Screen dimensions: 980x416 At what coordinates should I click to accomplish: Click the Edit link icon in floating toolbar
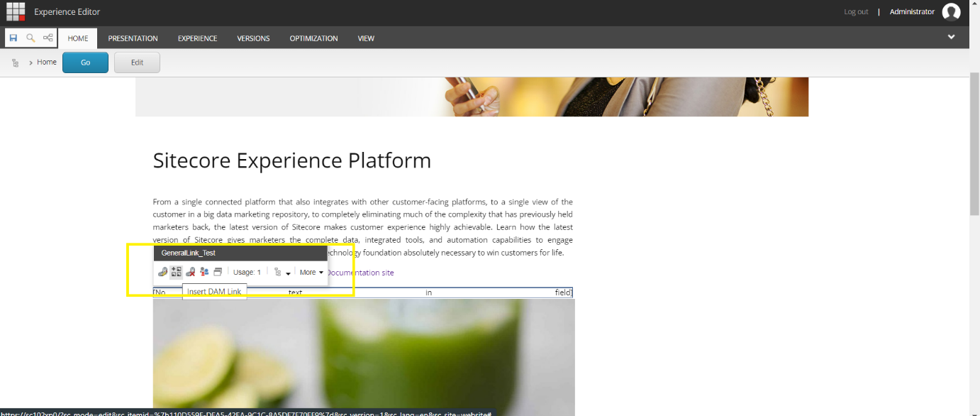tap(162, 272)
